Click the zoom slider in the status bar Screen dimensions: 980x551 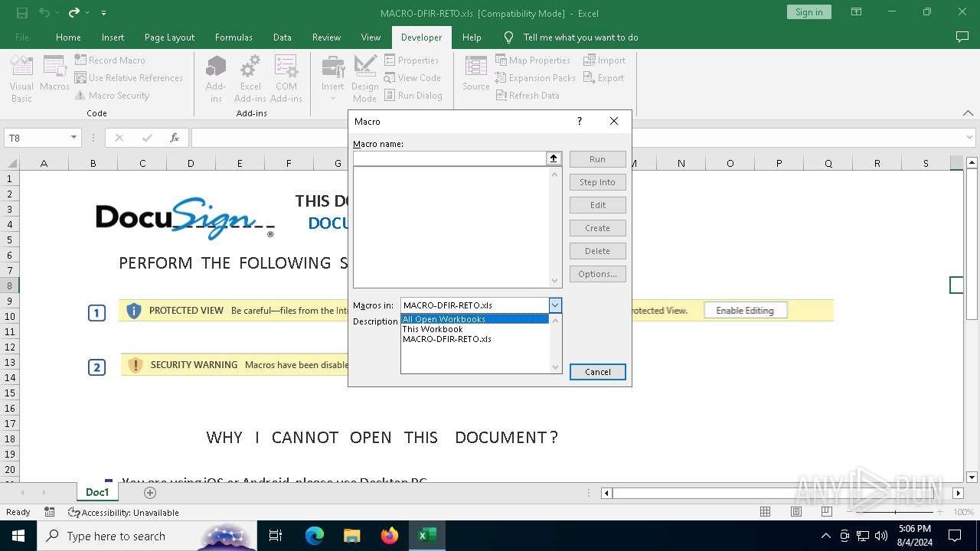(x=896, y=512)
